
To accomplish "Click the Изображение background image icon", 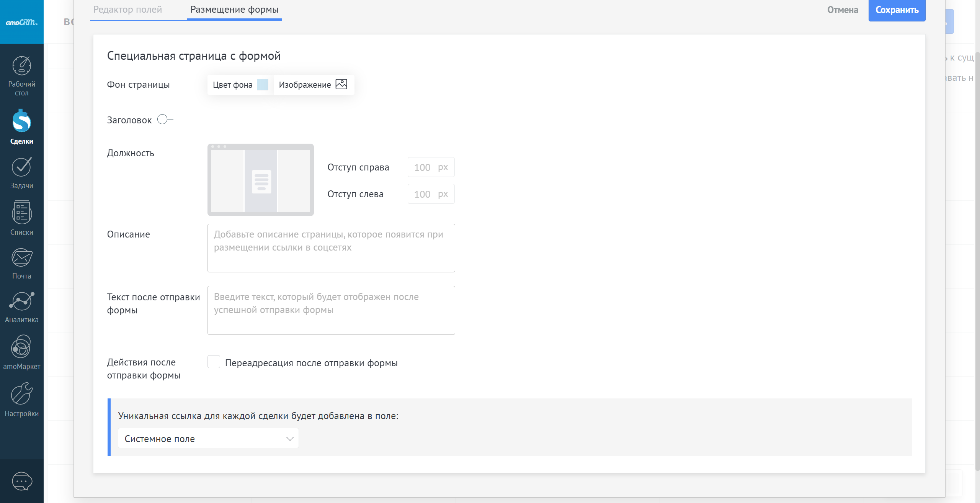I will click(x=341, y=84).
